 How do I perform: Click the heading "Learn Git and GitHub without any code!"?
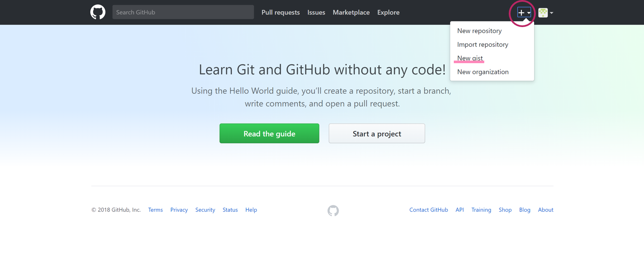click(x=322, y=70)
